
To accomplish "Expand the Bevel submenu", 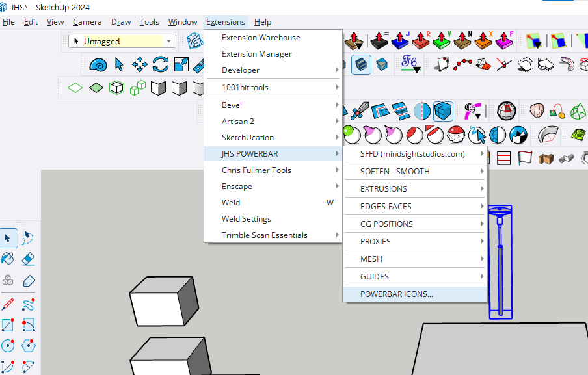I will coord(273,105).
